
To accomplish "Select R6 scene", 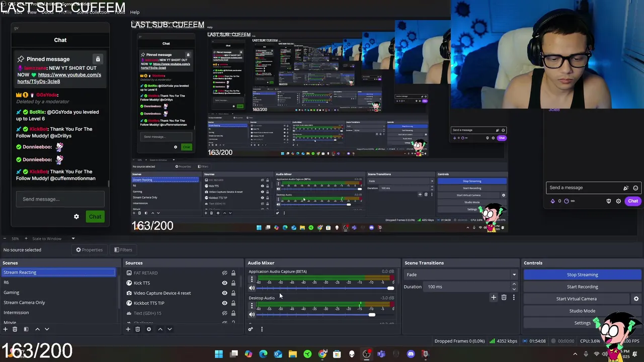I will (x=58, y=283).
